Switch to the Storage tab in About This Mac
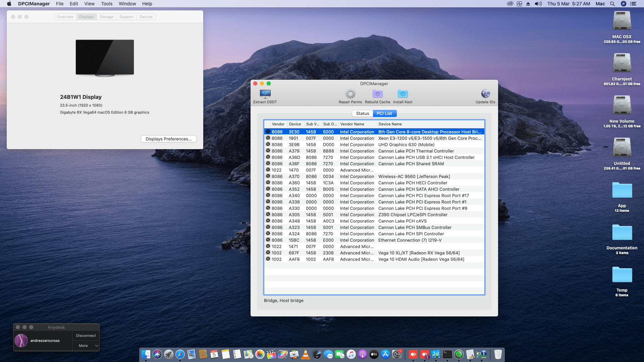The width and height of the screenshot is (644, 362). point(106,17)
